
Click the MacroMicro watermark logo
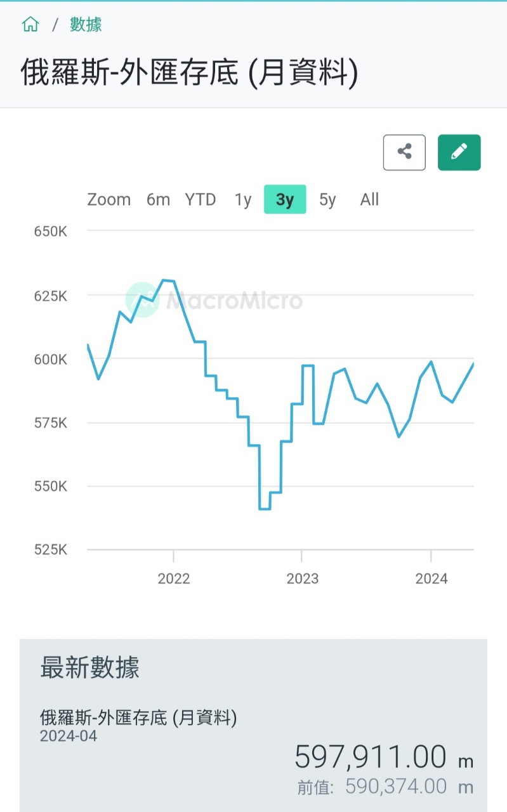(x=214, y=300)
